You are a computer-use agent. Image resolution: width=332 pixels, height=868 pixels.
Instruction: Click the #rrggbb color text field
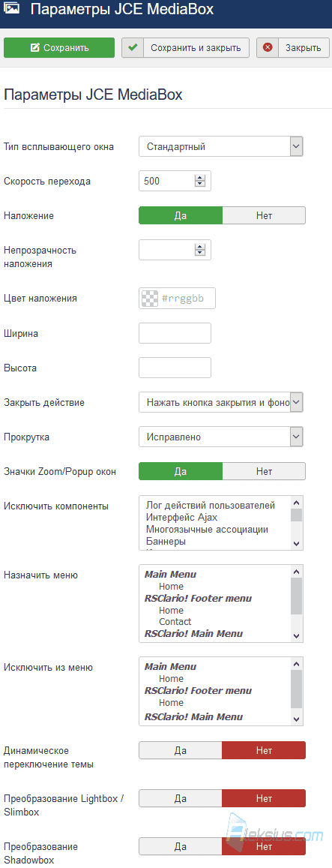[177, 299]
